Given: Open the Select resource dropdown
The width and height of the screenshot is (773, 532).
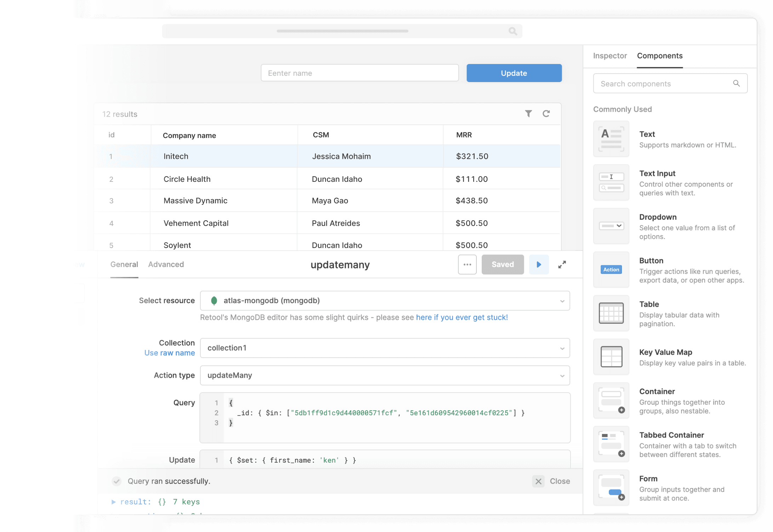Looking at the screenshot, I should 562,301.
